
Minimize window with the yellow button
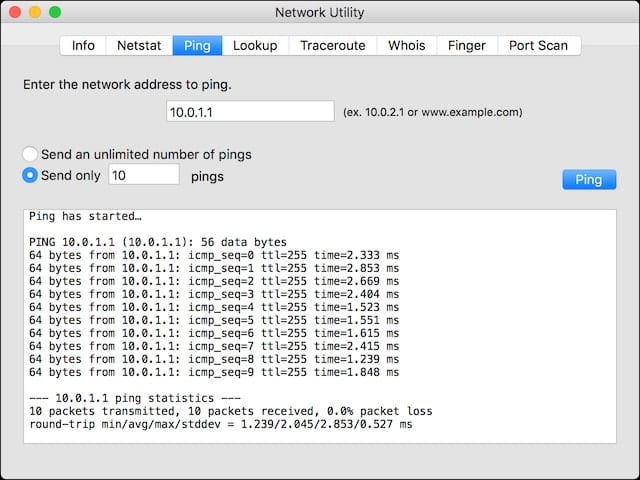pyautogui.click(x=35, y=13)
